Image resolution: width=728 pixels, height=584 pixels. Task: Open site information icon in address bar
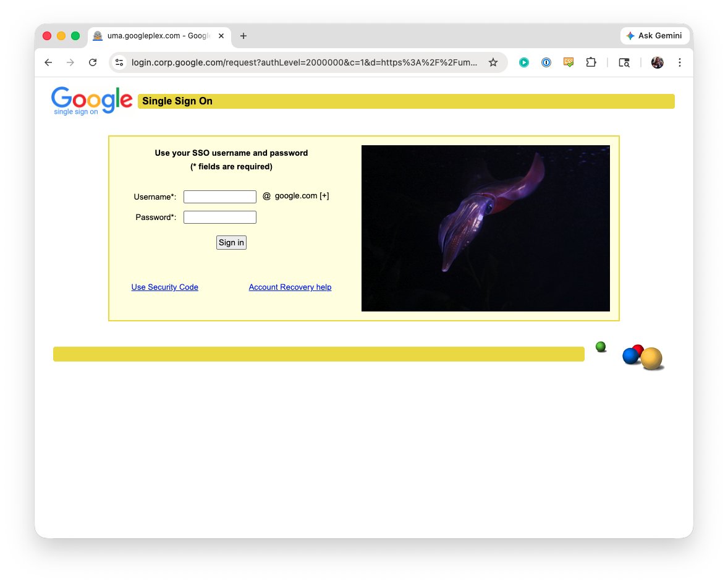119,62
